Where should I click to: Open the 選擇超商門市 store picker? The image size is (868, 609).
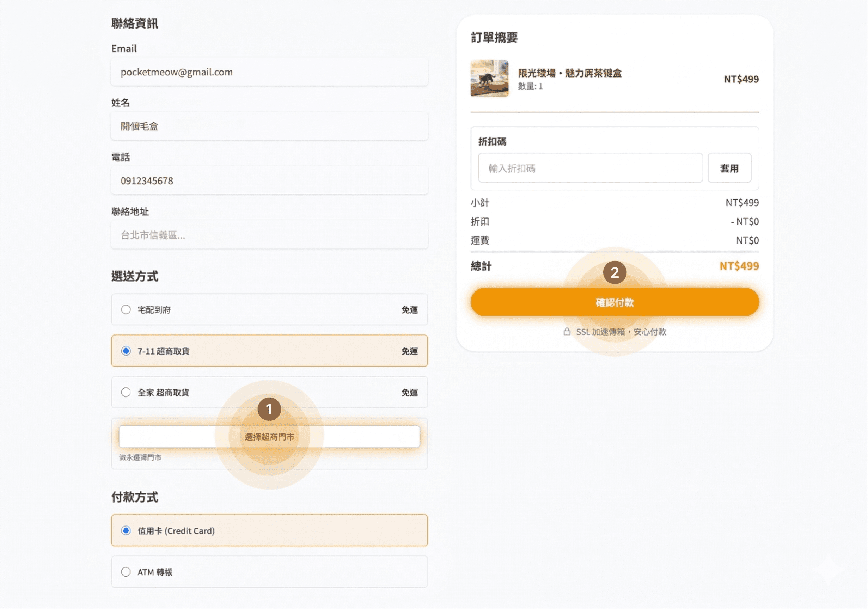click(x=269, y=436)
